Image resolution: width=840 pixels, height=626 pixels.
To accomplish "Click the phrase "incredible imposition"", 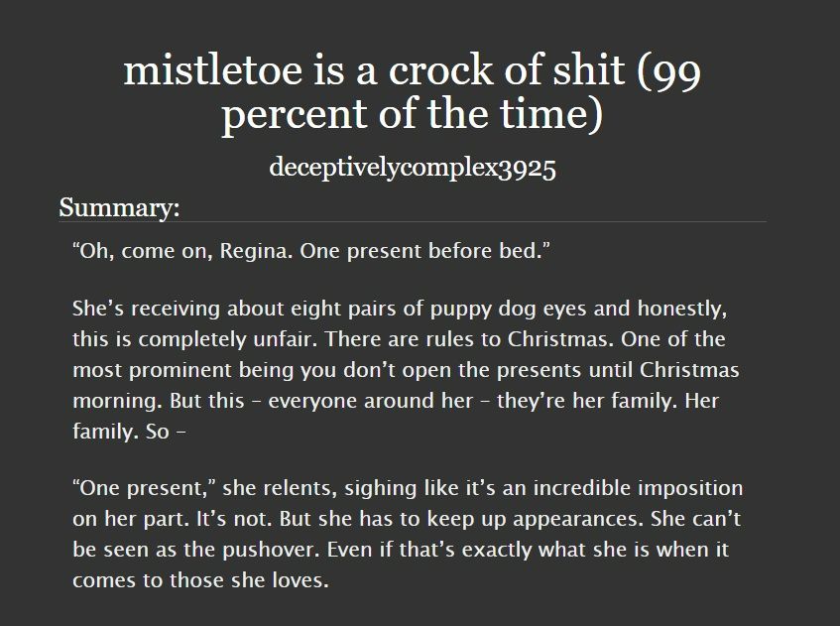I will [x=638, y=488].
